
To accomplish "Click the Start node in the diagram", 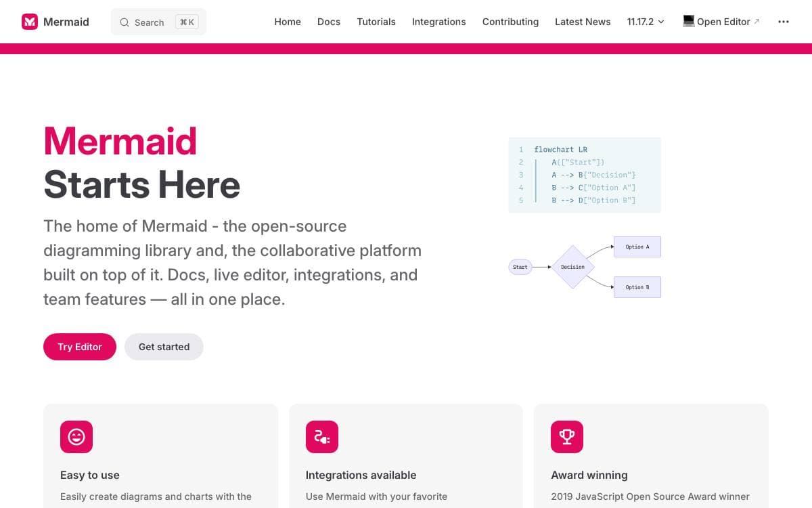I will click(x=520, y=267).
